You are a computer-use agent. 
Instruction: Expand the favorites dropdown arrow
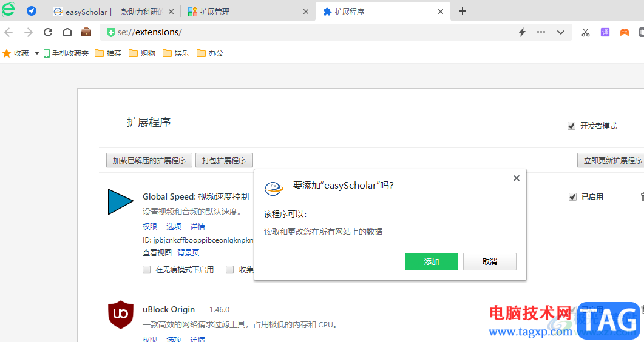[36, 53]
